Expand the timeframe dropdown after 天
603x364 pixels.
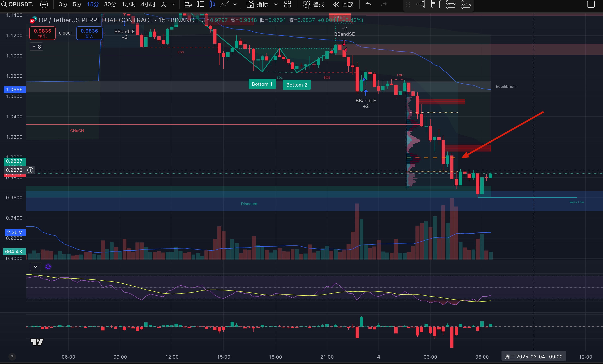[173, 4]
